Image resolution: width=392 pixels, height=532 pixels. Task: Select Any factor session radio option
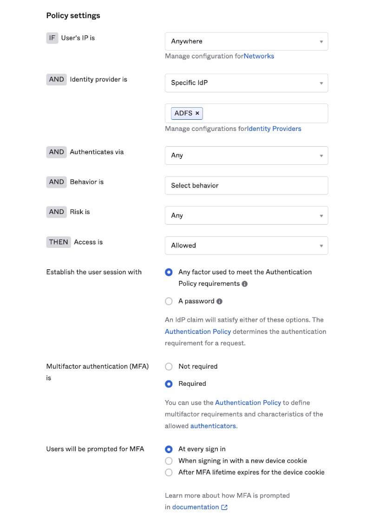pyautogui.click(x=169, y=272)
